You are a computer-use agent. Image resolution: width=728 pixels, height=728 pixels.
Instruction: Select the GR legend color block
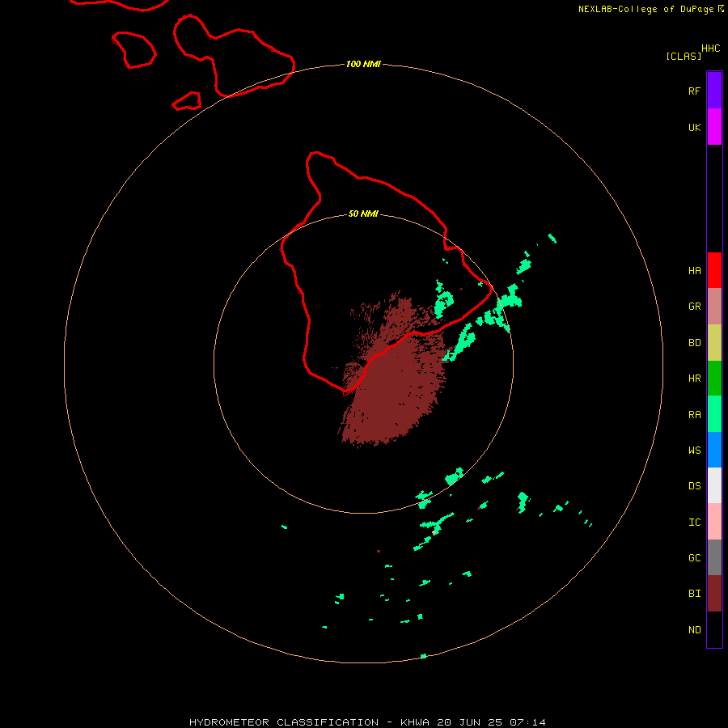click(714, 306)
